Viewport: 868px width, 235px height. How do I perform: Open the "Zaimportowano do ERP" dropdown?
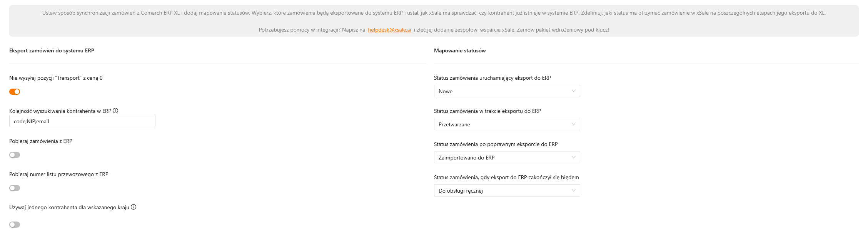coord(506,158)
